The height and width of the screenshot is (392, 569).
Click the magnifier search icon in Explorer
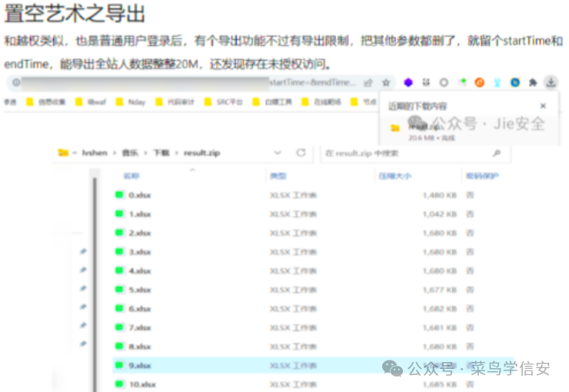click(497, 154)
